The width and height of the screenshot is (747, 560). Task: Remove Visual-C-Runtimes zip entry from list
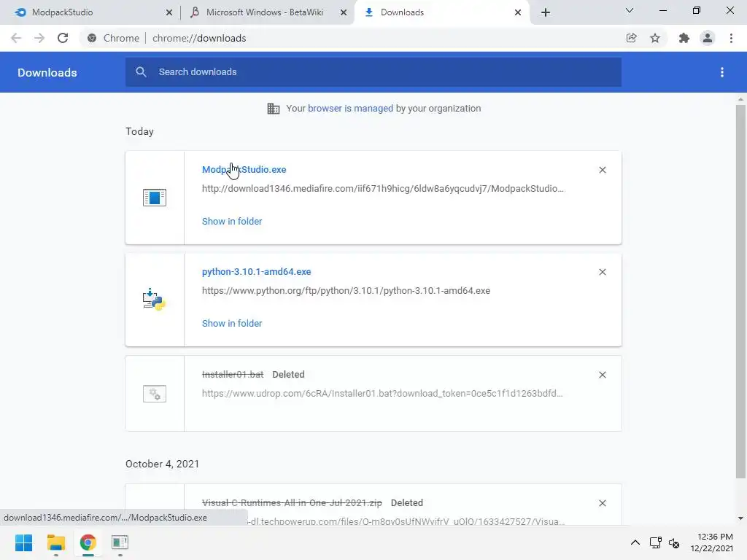pyautogui.click(x=603, y=503)
